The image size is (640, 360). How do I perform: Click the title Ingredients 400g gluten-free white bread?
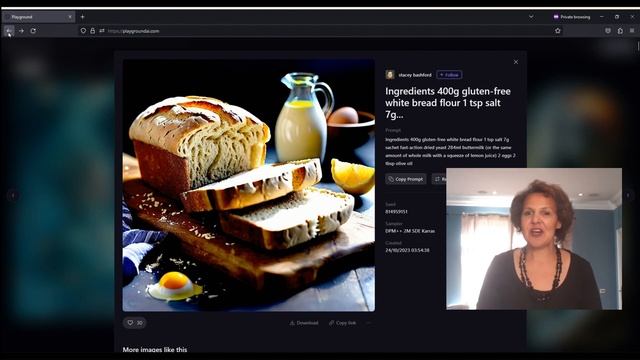point(448,103)
